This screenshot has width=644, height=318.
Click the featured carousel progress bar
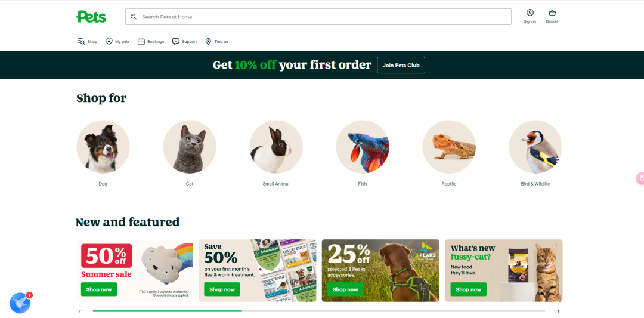click(318, 311)
